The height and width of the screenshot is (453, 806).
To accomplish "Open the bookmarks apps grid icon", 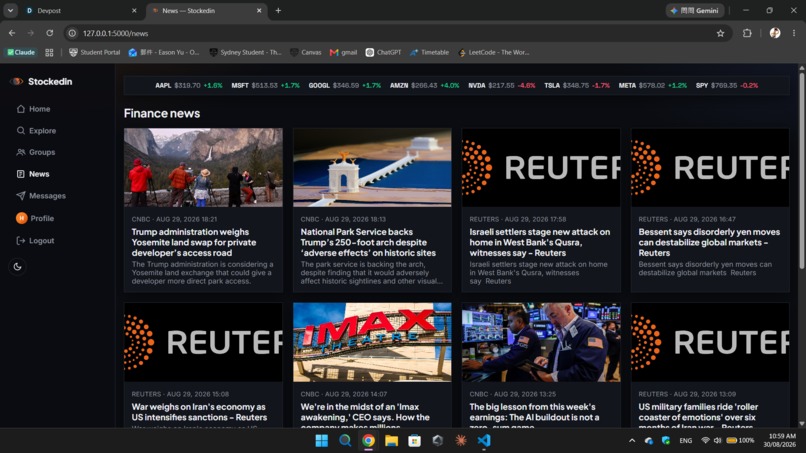I will coord(49,52).
